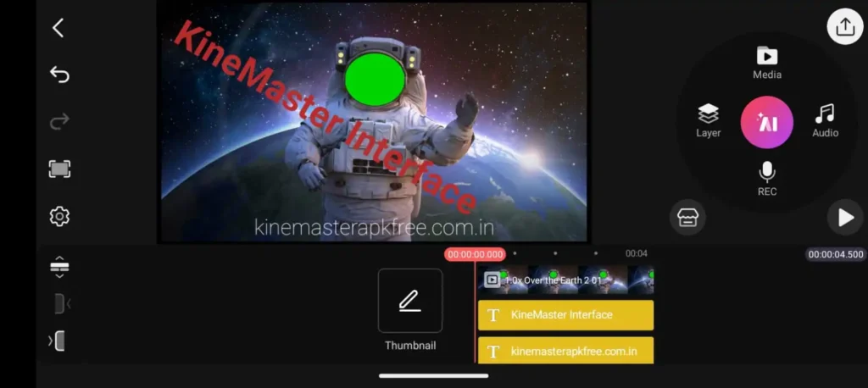The image size is (868, 388).
Task: Select the 'KineMaster Interface' text layer
Action: click(x=565, y=315)
